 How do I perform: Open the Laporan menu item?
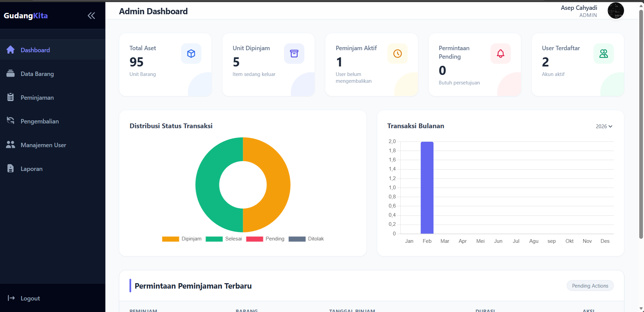(32, 169)
